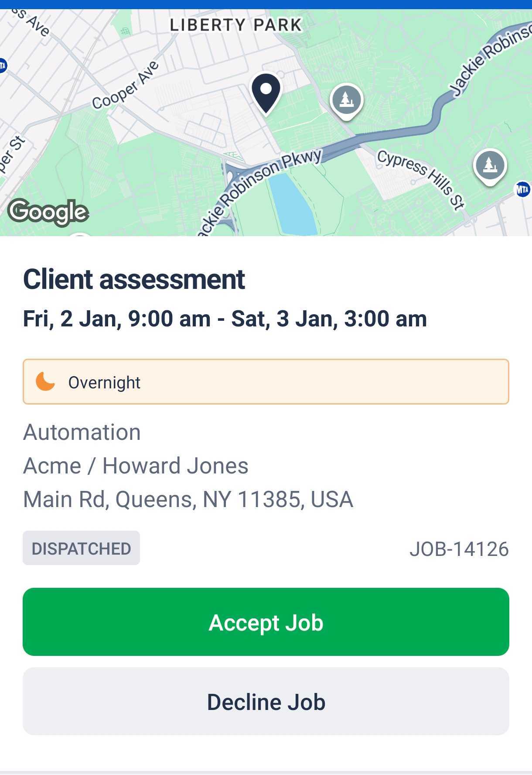Tap the Automation text line
This screenshot has height=775, width=532.
pos(82,432)
